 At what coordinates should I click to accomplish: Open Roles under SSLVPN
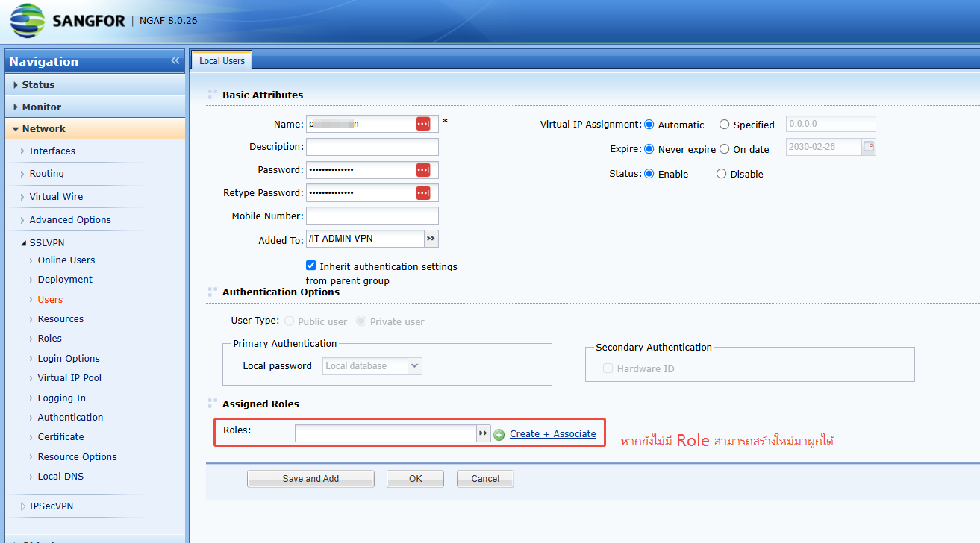tap(49, 338)
